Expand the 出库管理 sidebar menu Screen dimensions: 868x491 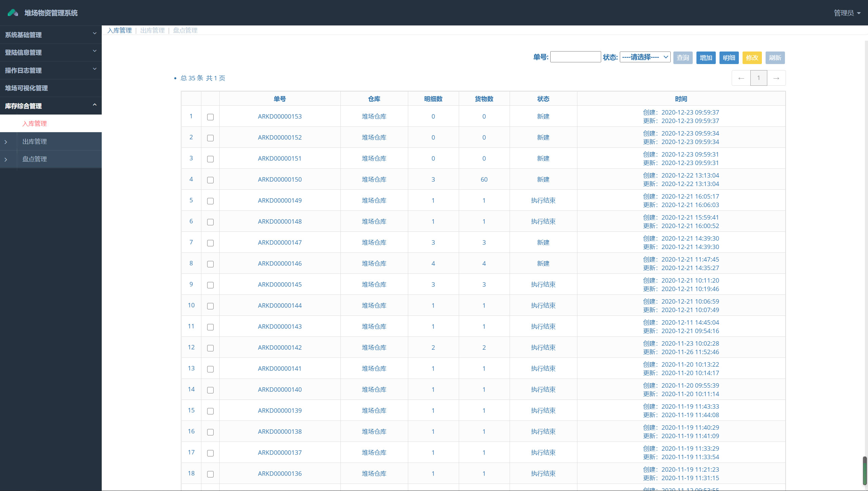tap(34, 141)
